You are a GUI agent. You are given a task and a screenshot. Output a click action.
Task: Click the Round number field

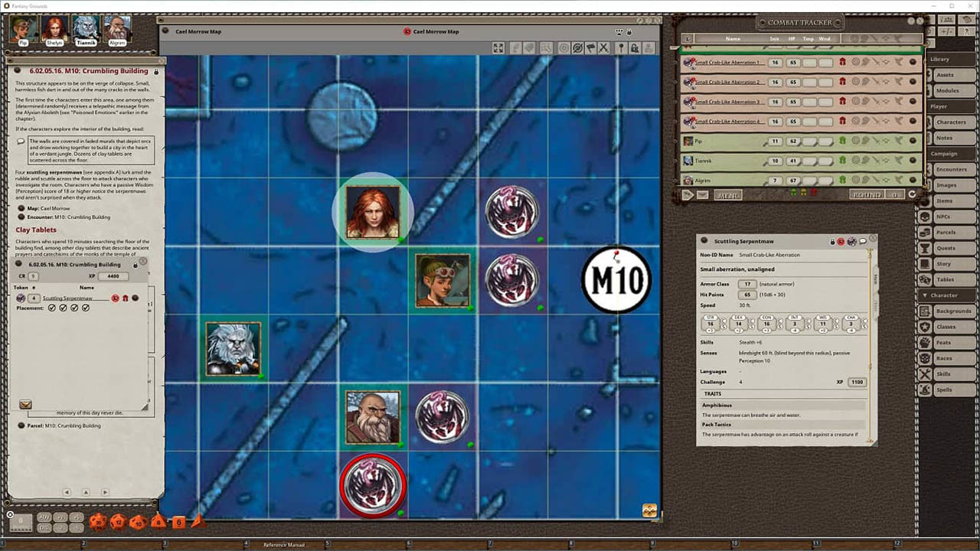pyautogui.click(x=893, y=195)
